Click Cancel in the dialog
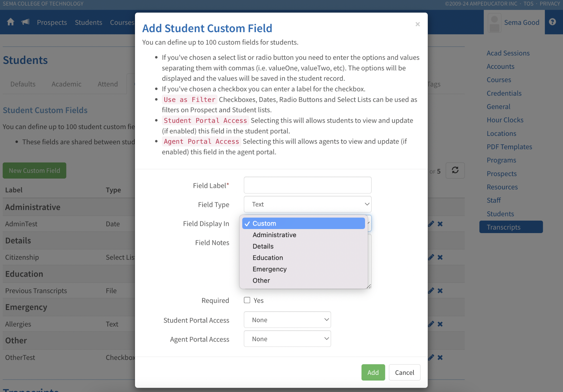 click(x=404, y=373)
